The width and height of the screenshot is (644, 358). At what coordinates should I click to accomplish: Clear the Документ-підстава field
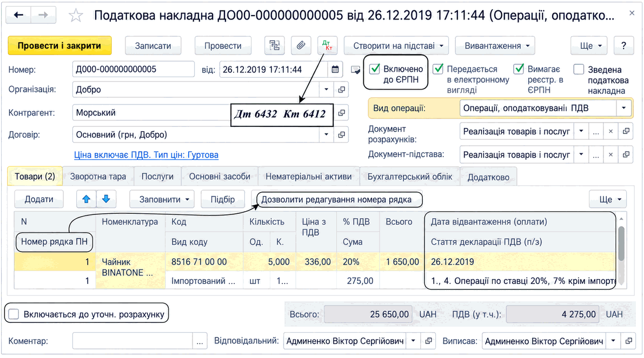click(x=610, y=154)
